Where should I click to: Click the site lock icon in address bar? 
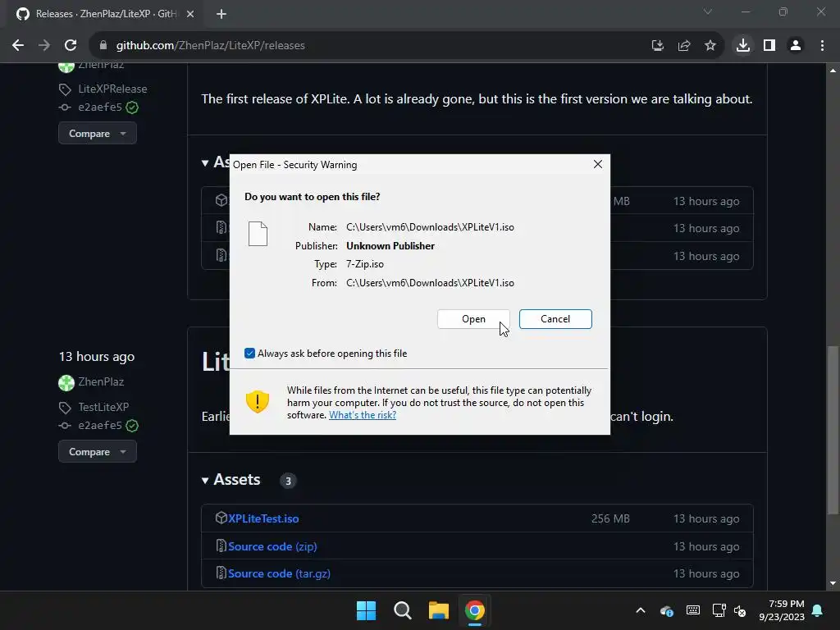[103, 46]
